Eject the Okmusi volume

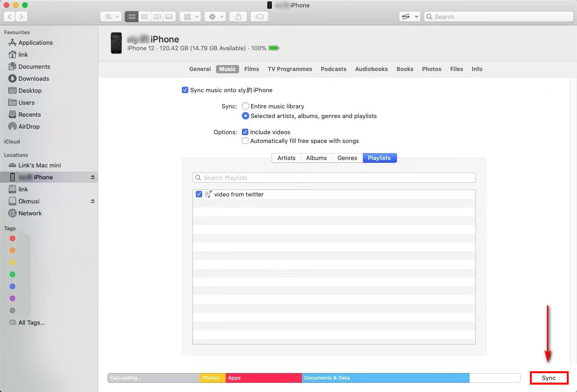(92, 201)
